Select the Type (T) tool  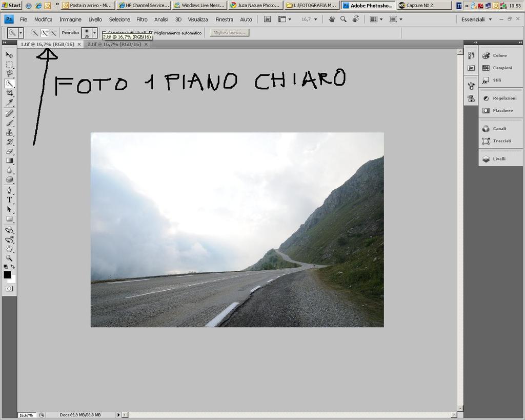pos(9,199)
